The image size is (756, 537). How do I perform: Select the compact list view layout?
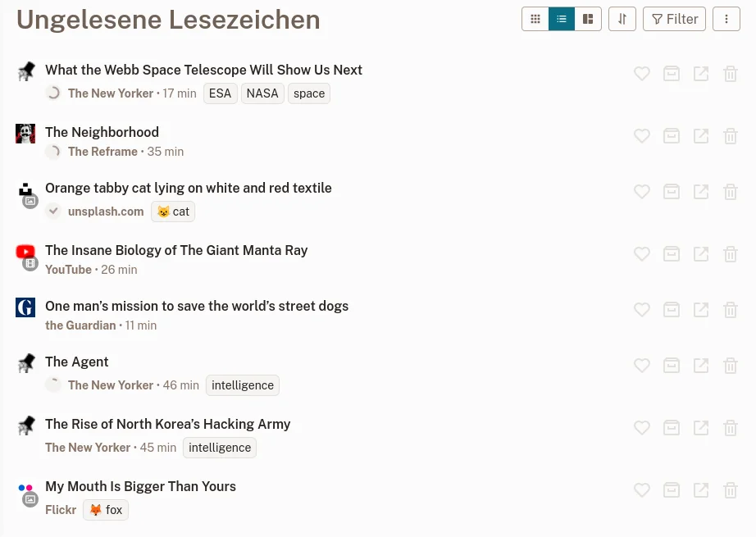point(562,19)
